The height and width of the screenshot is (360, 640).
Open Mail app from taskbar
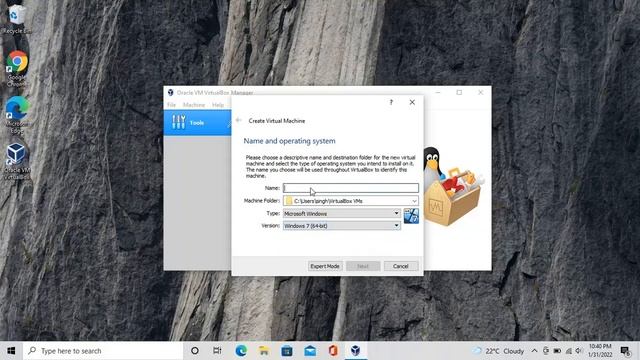coord(310,351)
